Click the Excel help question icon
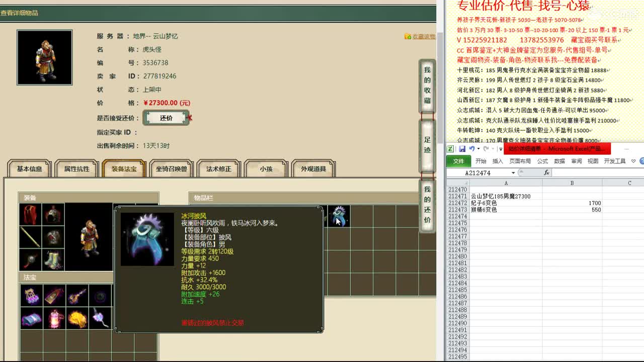This screenshot has height=362, width=644. [x=641, y=161]
